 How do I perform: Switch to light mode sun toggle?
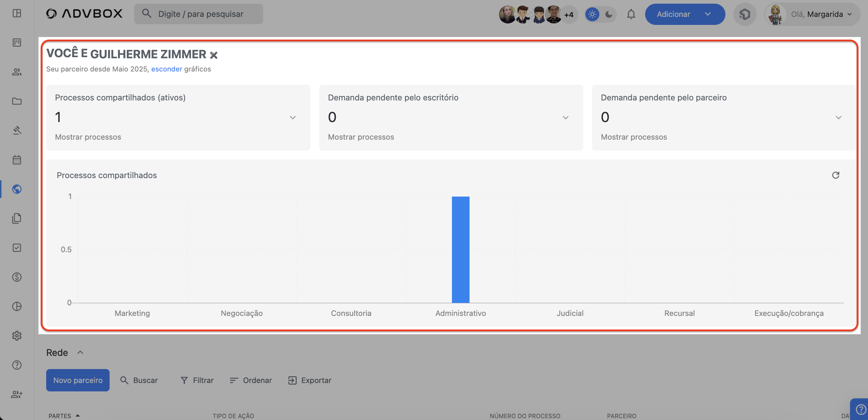click(592, 14)
